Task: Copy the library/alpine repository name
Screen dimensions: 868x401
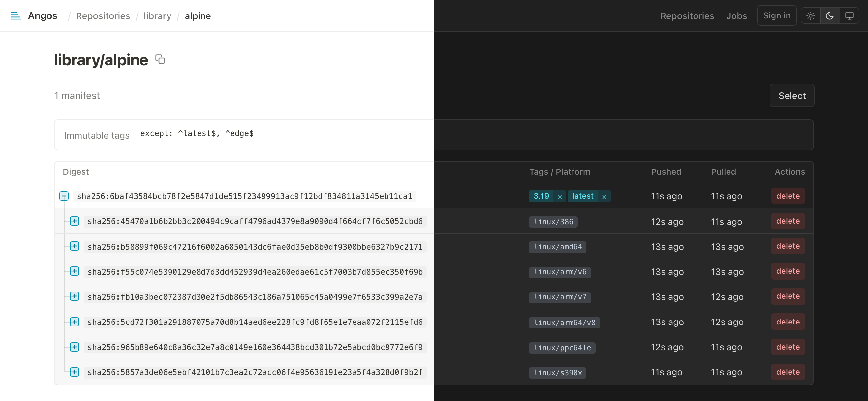Action: pyautogui.click(x=160, y=59)
